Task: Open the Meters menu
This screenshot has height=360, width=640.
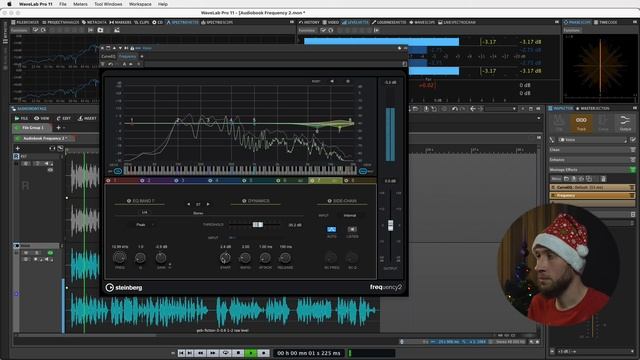Action: pyautogui.click(x=80, y=4)
